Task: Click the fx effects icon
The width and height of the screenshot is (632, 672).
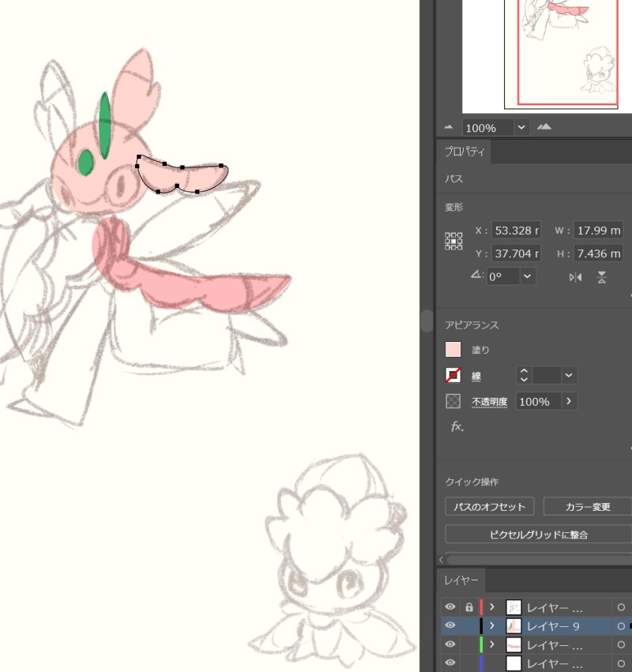Action: (457, 426)
